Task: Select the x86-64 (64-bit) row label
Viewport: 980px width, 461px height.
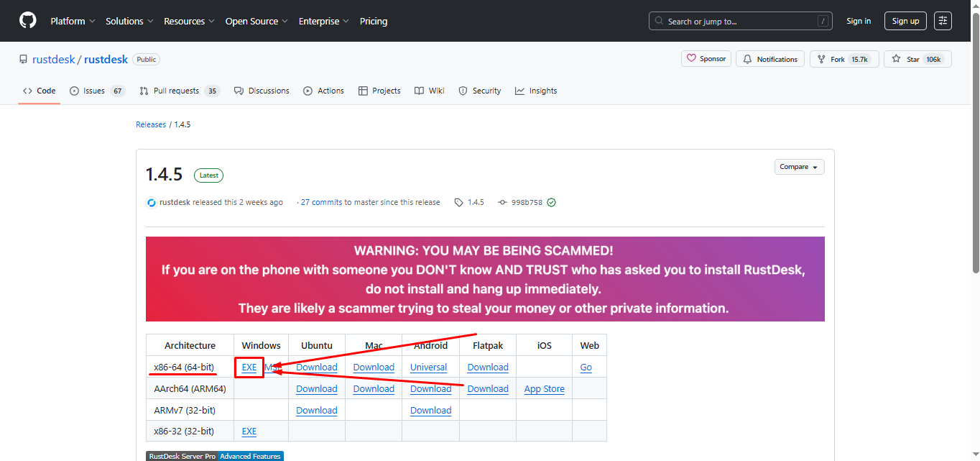Action: point(184,368)
